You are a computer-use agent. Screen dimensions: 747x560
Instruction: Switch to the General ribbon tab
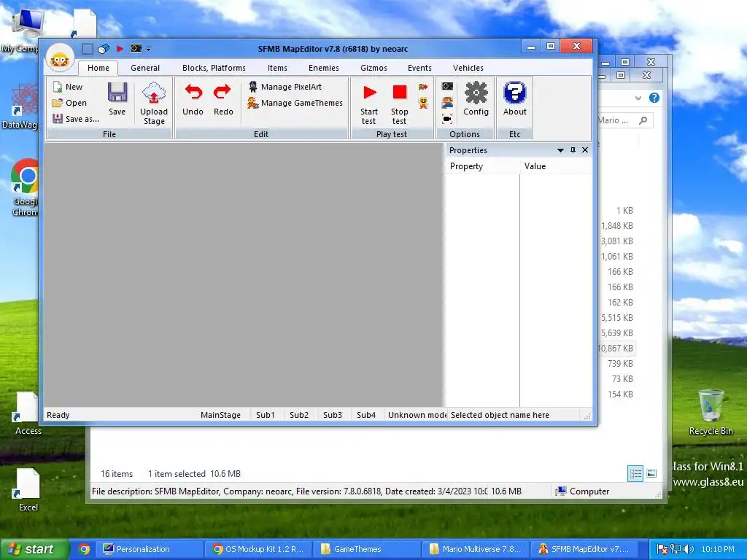(145, 68)
